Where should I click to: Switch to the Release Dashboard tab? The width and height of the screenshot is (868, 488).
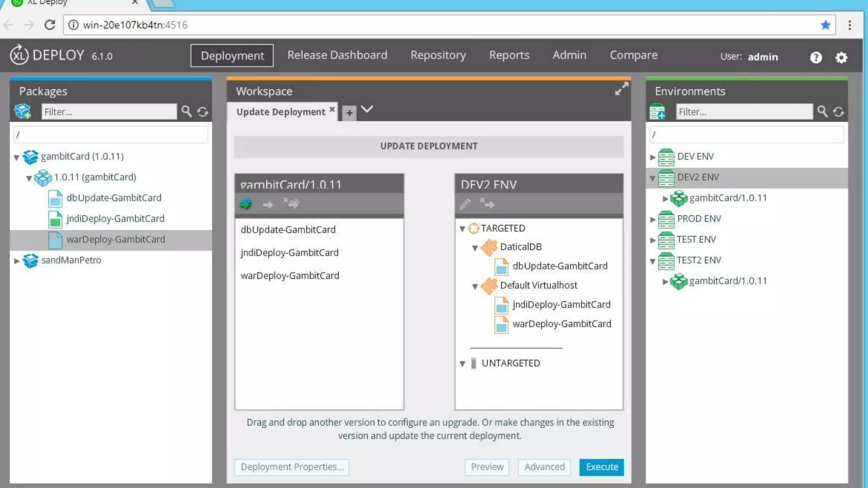point(337,55)
